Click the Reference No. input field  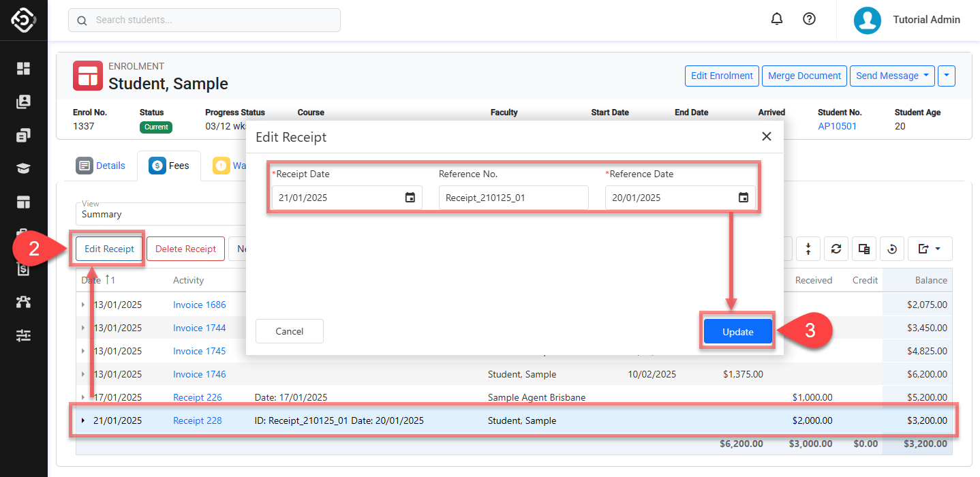(x=513, y=198)
